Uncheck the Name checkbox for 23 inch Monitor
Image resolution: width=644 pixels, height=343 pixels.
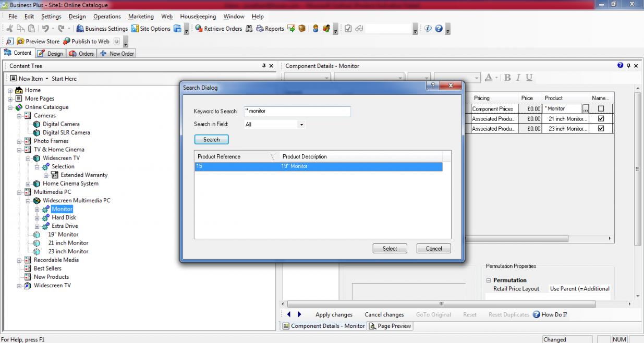tap(601, 129)
